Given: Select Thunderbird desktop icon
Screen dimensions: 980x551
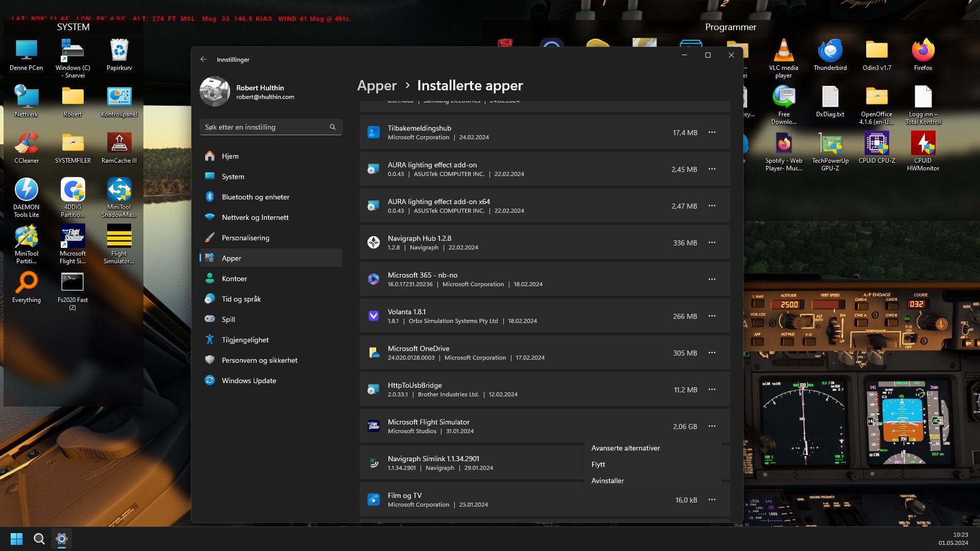Looking at the screenshot, I should (x=830, y=55).
